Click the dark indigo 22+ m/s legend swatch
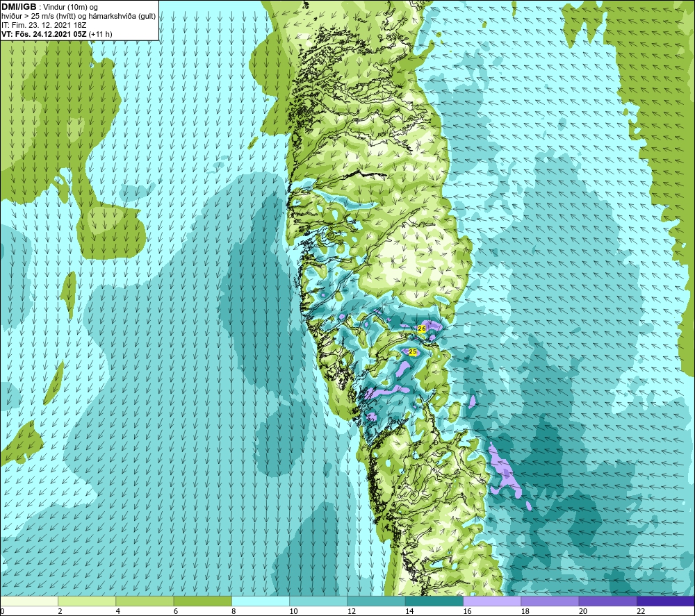 point(665,601)
